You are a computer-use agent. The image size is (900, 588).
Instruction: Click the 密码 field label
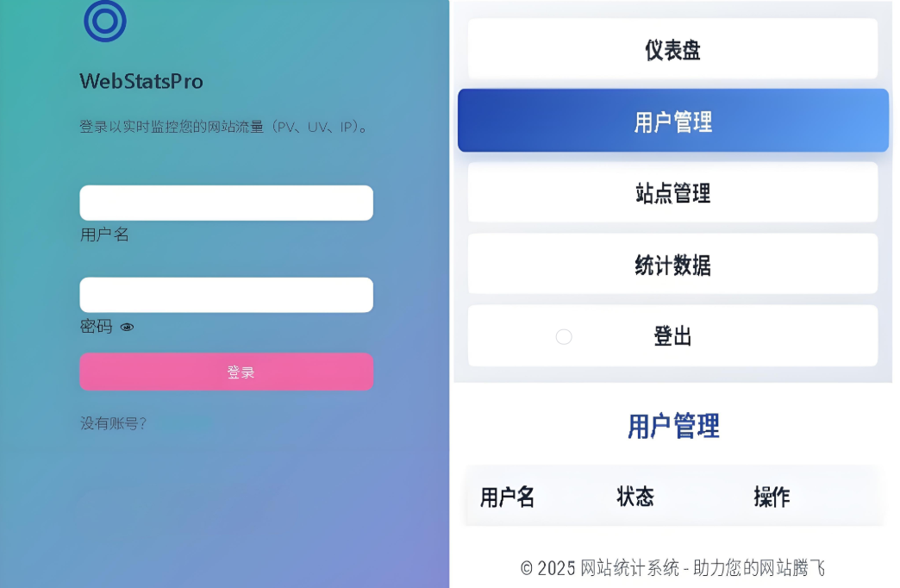[x=96, y=327]
